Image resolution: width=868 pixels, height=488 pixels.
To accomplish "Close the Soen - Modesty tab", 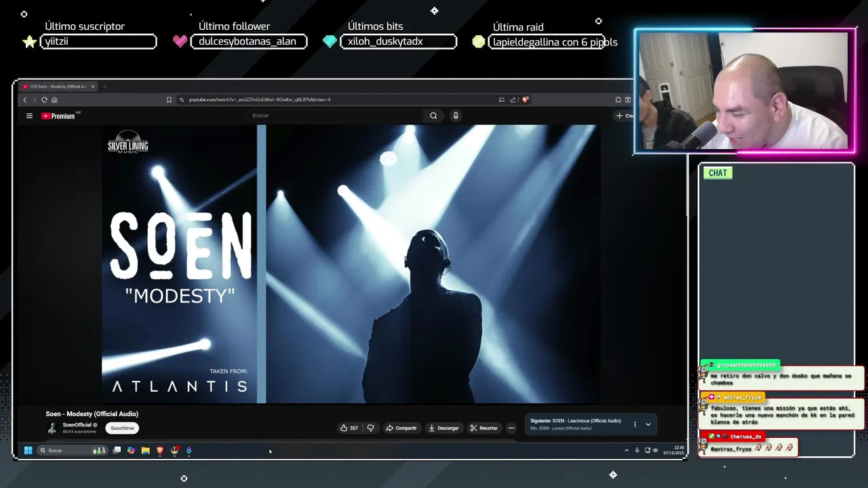I will pos(93,86).
